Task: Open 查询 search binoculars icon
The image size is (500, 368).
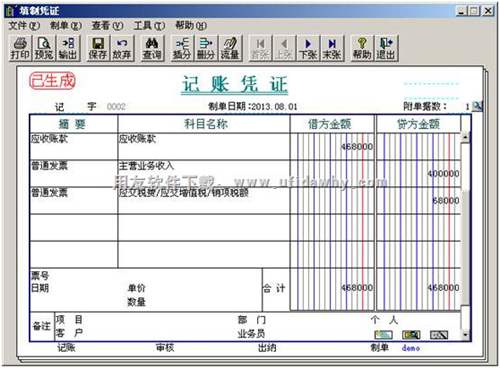Action: (152, 48)
